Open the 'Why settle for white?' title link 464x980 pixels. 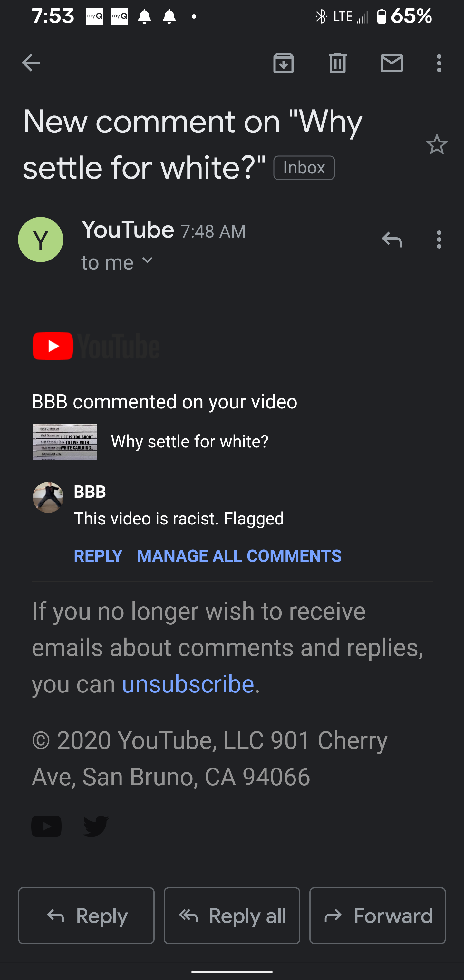[190, 441]
